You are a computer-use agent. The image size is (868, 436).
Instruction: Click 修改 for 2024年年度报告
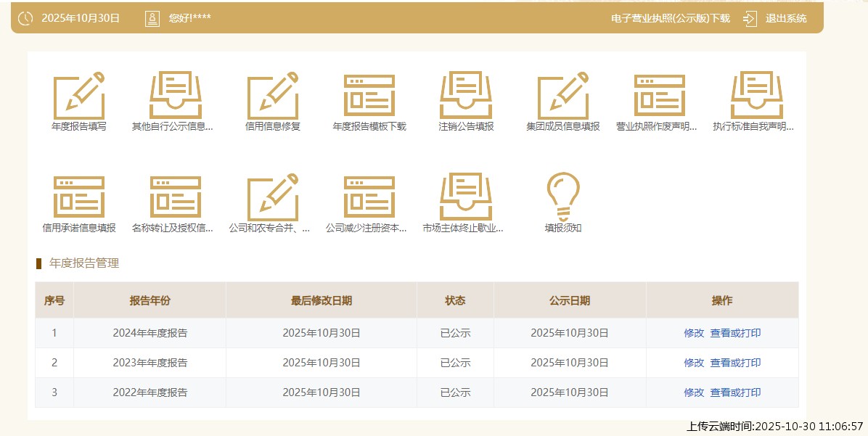coord(694,333)
